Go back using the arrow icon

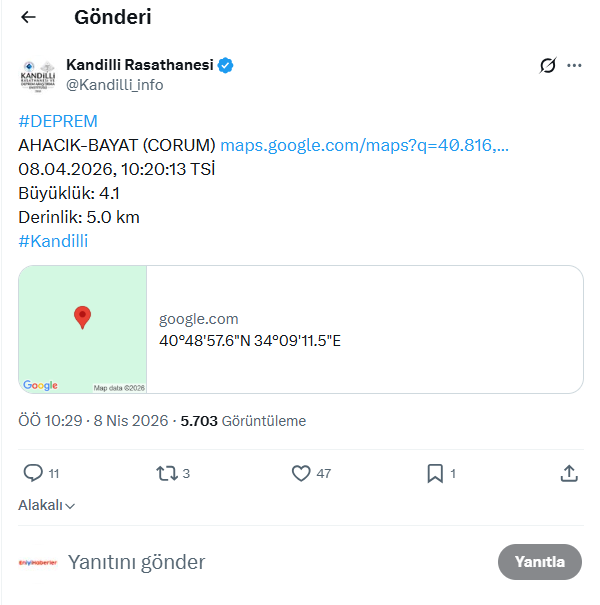coord(28,18)
